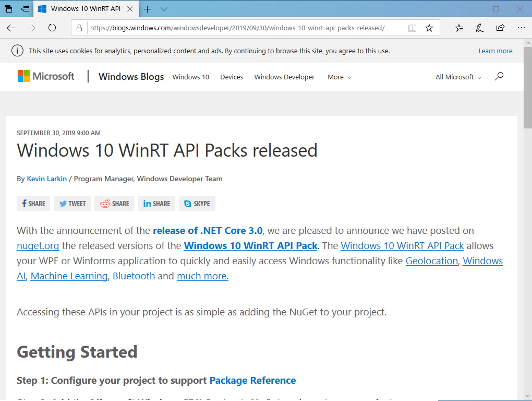
Task: Switch to the Windows 10 WinRT API tab
Action: point(83,9)
